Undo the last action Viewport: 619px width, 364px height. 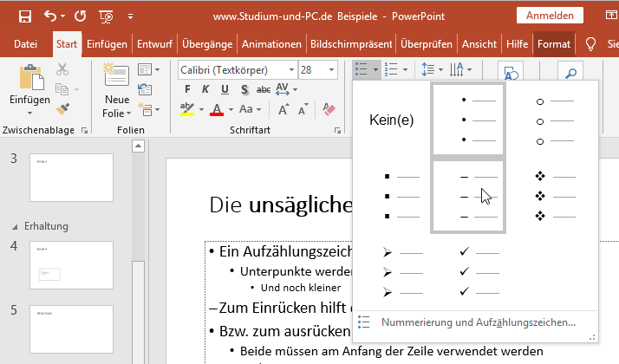pyautogui.click(x=50, y=16)
